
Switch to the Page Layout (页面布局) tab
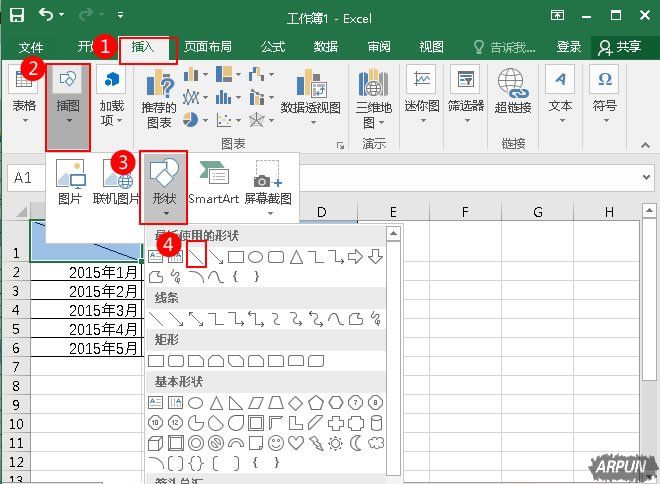[208, 46]
